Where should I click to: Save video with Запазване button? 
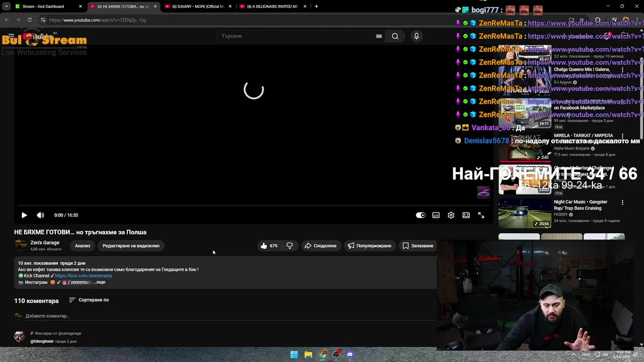click(418, 246)
